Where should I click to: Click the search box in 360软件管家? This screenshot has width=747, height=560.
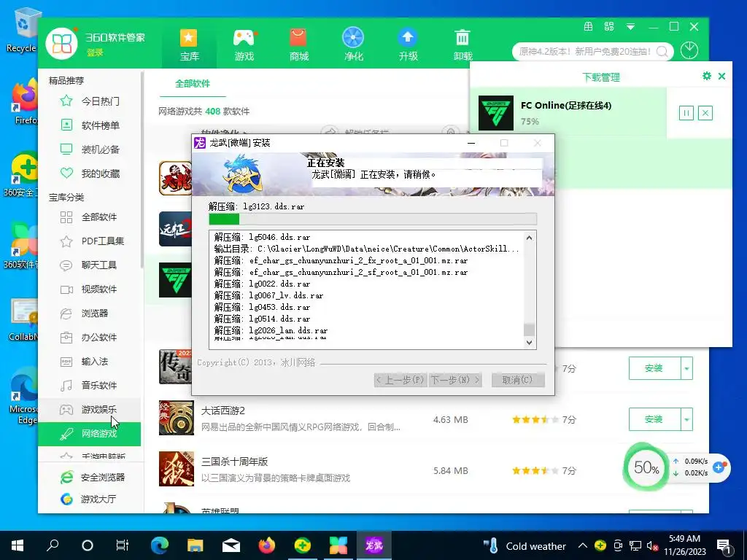click(x=586, y=52)
